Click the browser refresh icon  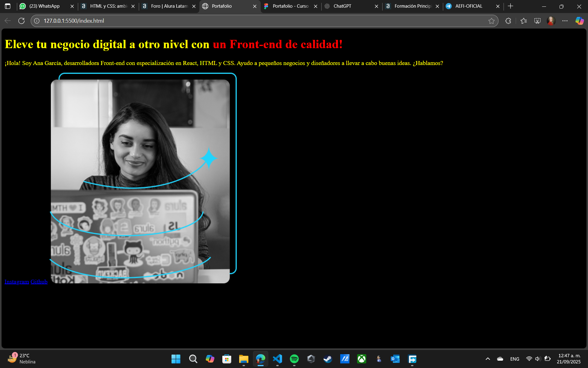(21, 21)
